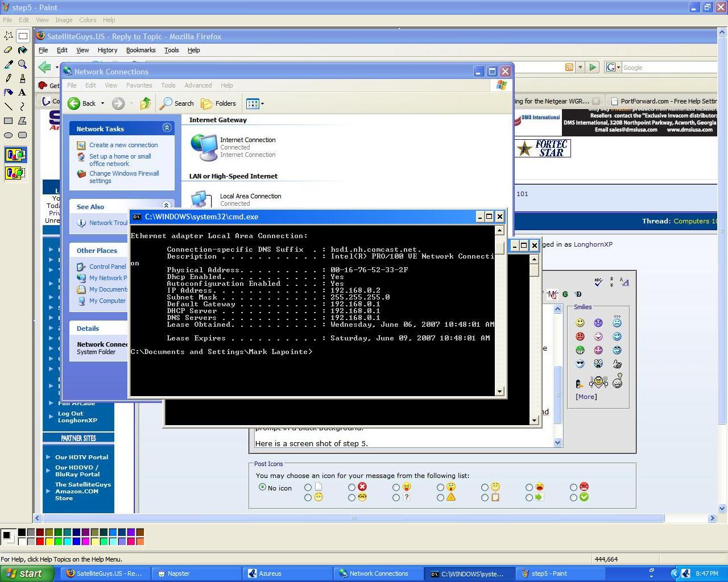Select the Curve tool in Paint
This screenshot has height=582, width=728.
click(x=23, y=106)
